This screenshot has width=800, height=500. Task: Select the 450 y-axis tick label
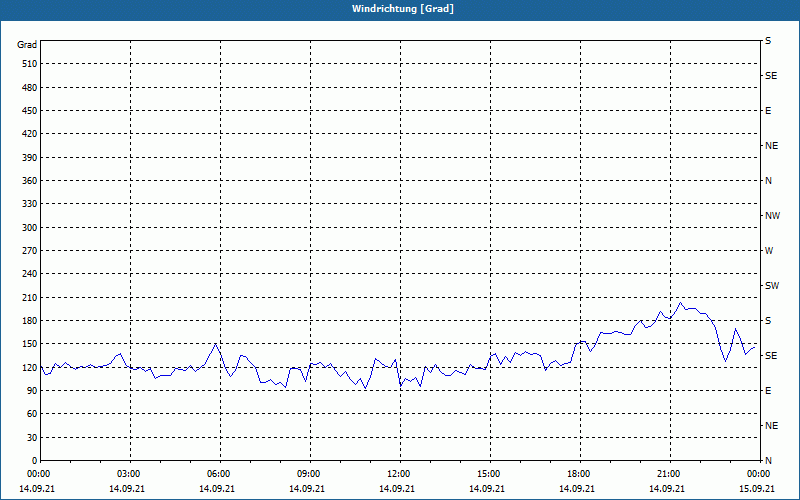[x=30, y=111]
